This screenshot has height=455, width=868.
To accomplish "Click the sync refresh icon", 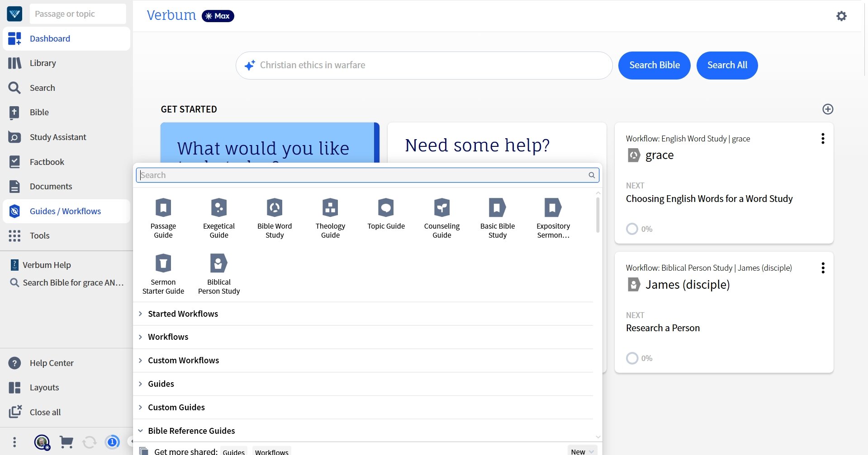I will click(x=90, y=442).
